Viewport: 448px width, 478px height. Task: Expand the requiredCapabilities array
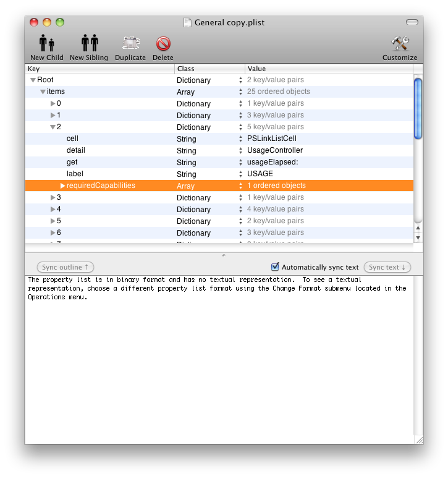tap(62, 186)
